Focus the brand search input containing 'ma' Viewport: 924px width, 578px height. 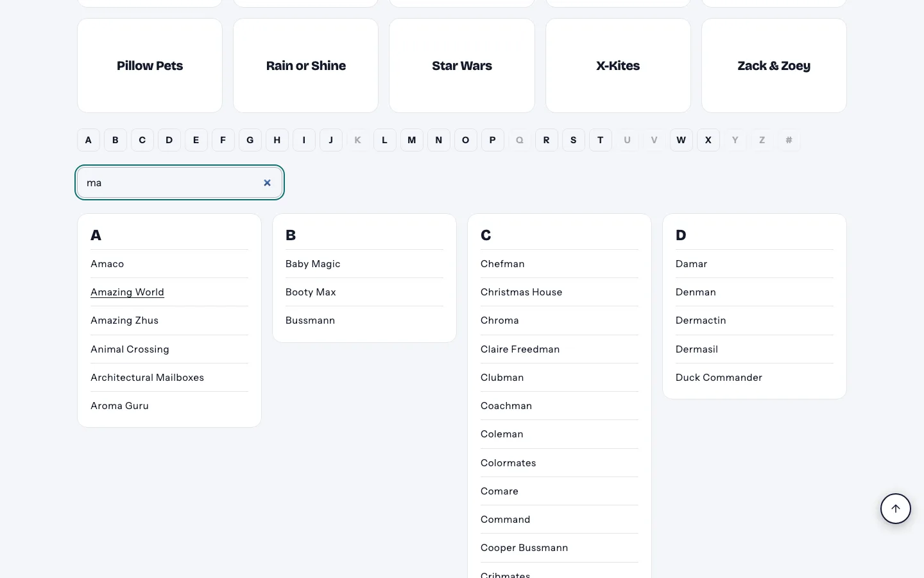[x=180, y=183]
